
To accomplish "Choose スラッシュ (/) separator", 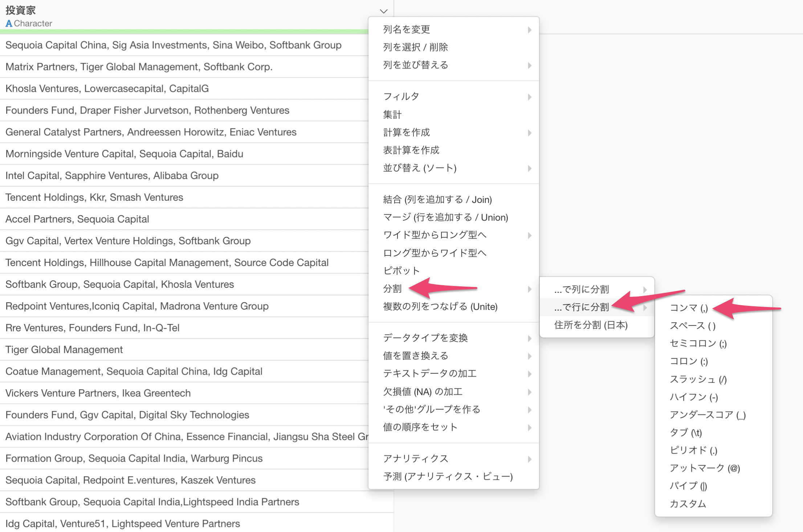I will pos(713,379).
